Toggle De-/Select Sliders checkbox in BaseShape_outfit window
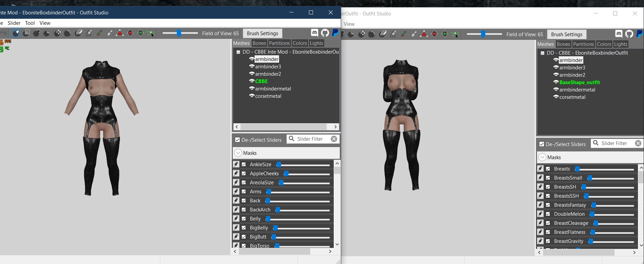The height and width of the screenshot is (264, 644). [x=542, y=144]
